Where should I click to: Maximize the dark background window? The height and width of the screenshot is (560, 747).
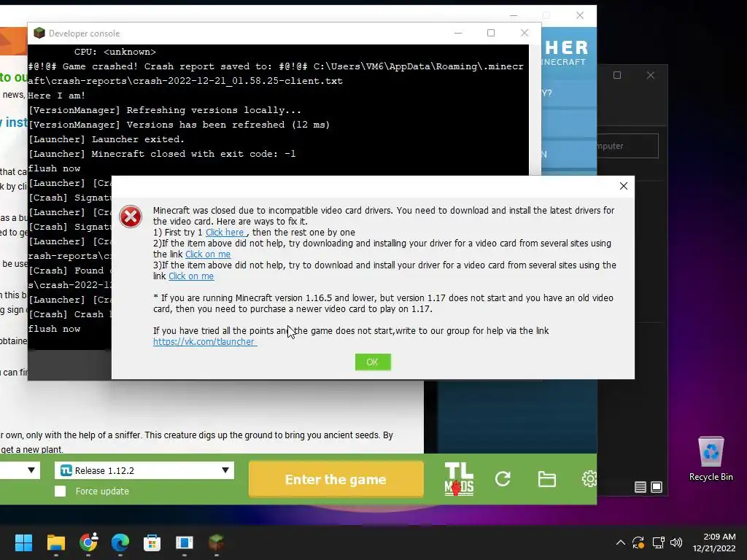click(x=617, y=75)
